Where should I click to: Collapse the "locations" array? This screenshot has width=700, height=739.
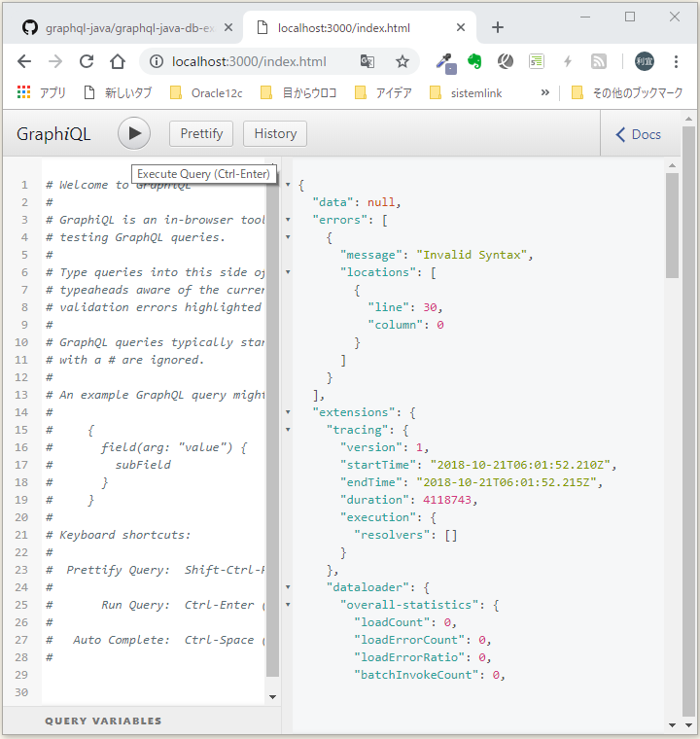(x=288, y=272)
